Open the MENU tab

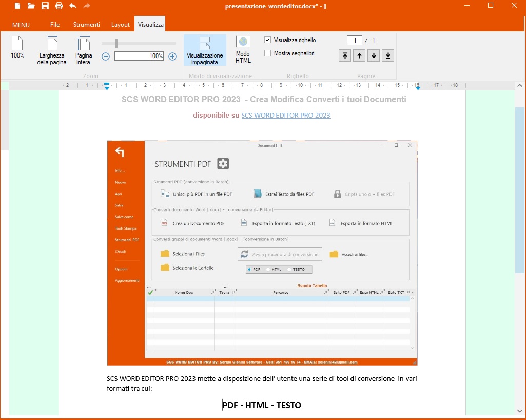point(21,25)
